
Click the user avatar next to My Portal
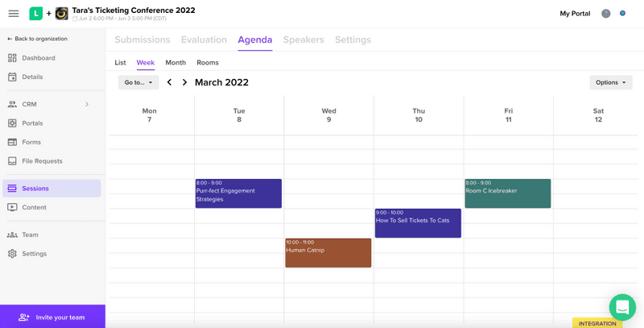[606, 14]
